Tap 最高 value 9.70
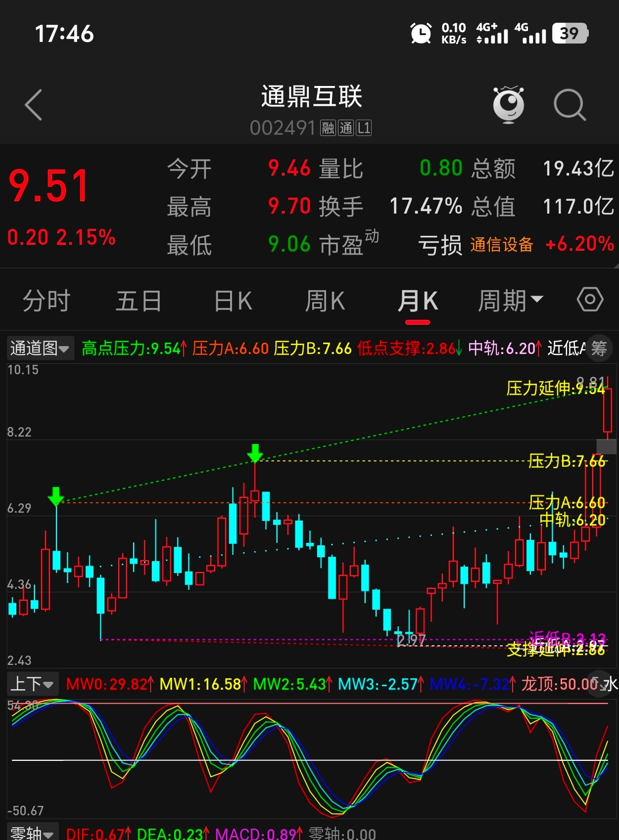 click(289, 206)
